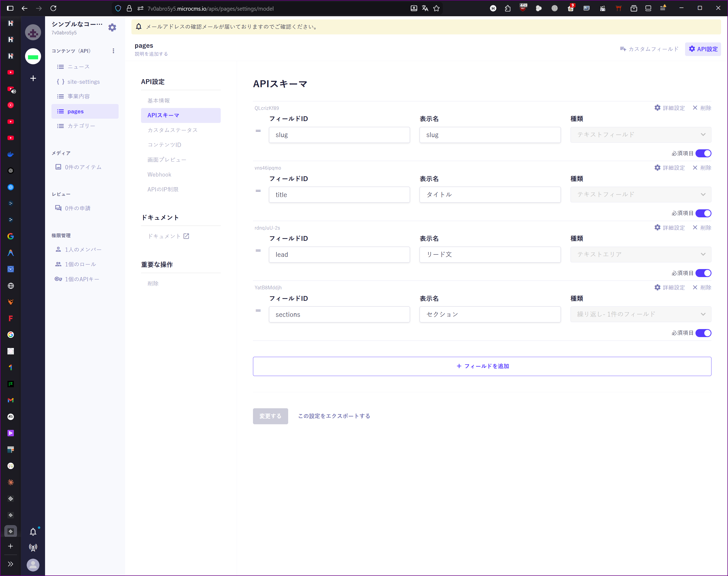This screenshot has height=576, width=728.
Task: Click the service settings gear icon
Action: [x=112, y=27]
